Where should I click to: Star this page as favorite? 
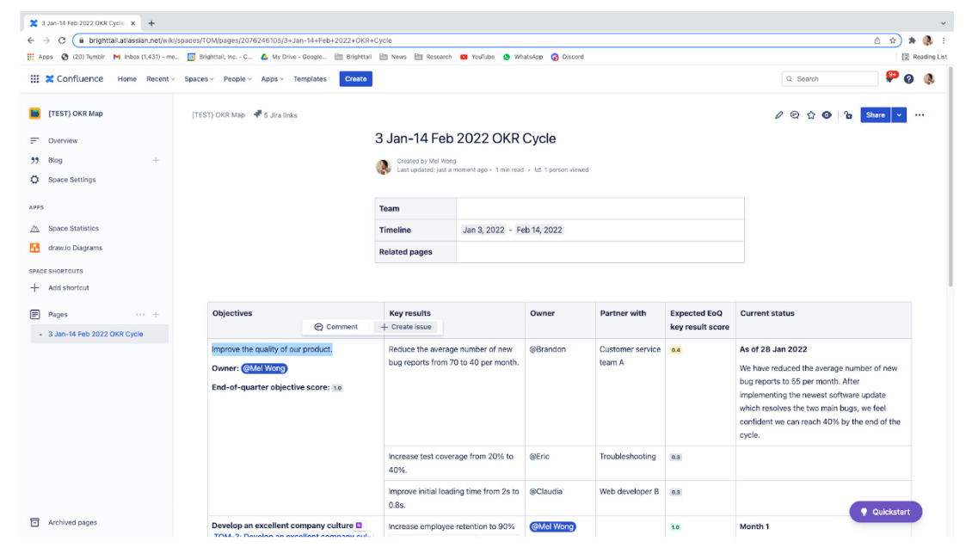point(811,114)
